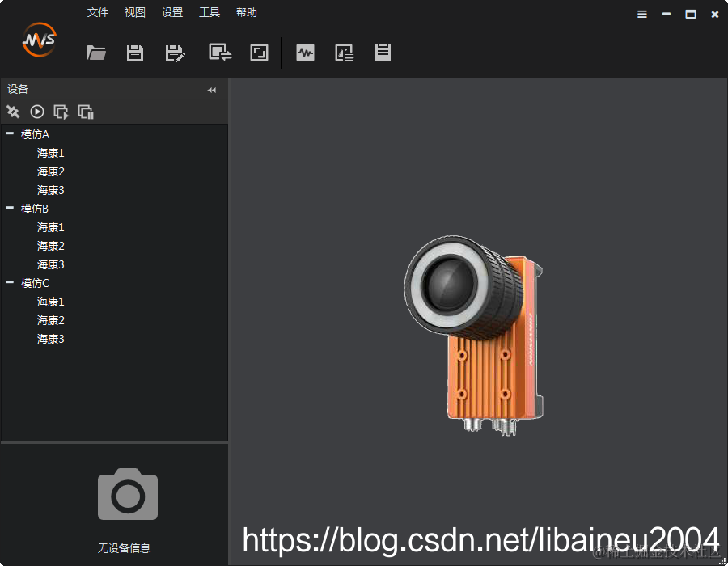The image size is (728, 566).
Task: Select 海康1 under 模仿C
Action: pyautogui.click(x=51, y=302)
